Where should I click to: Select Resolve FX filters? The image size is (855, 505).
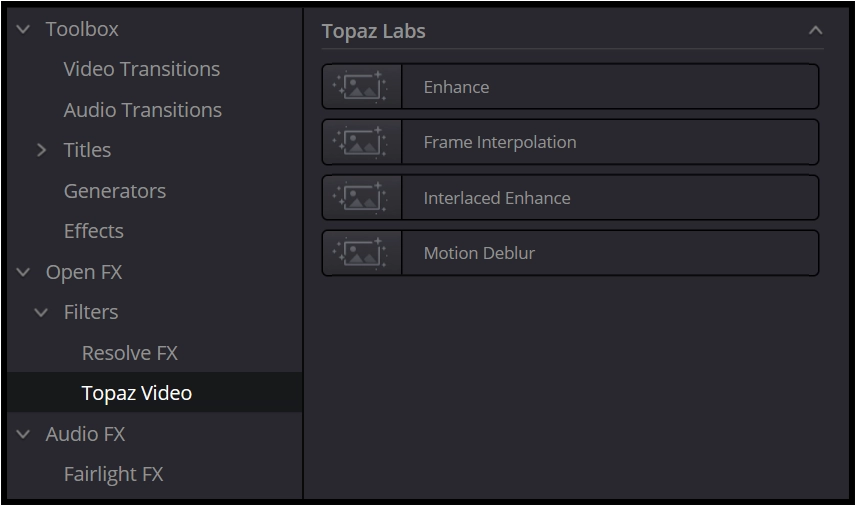(129, 353)
